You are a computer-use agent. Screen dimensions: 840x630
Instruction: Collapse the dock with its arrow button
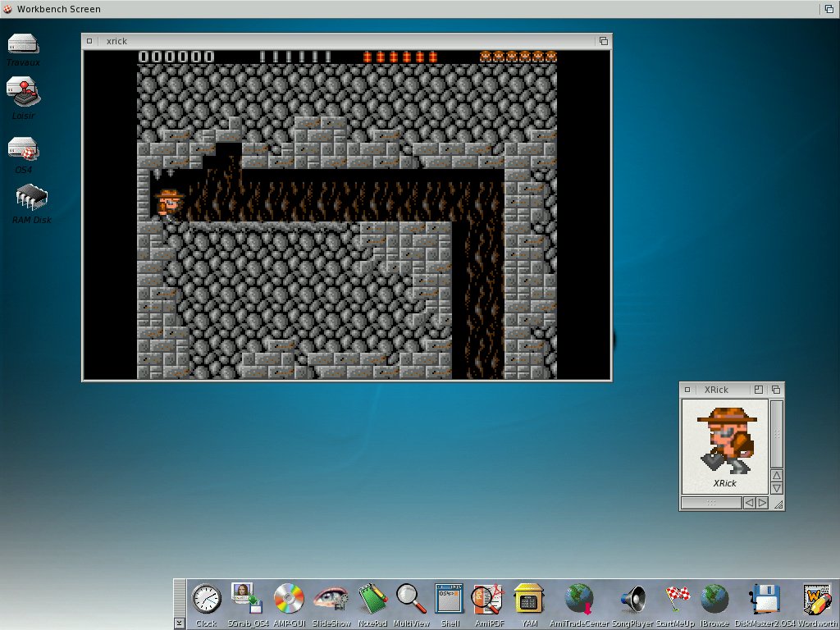180,623
